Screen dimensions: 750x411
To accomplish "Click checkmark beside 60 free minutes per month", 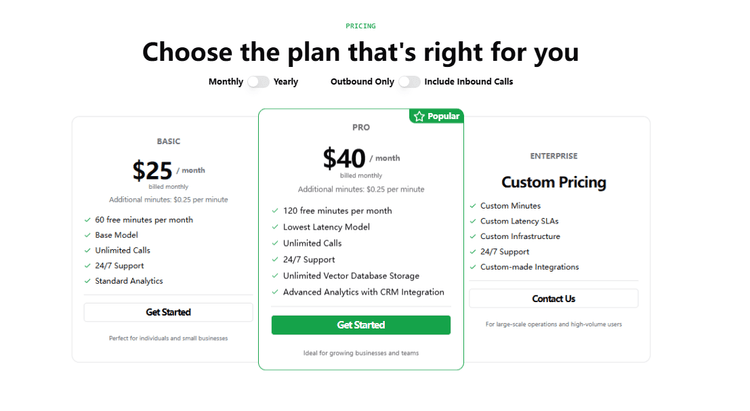I will (x=87, y=220).
